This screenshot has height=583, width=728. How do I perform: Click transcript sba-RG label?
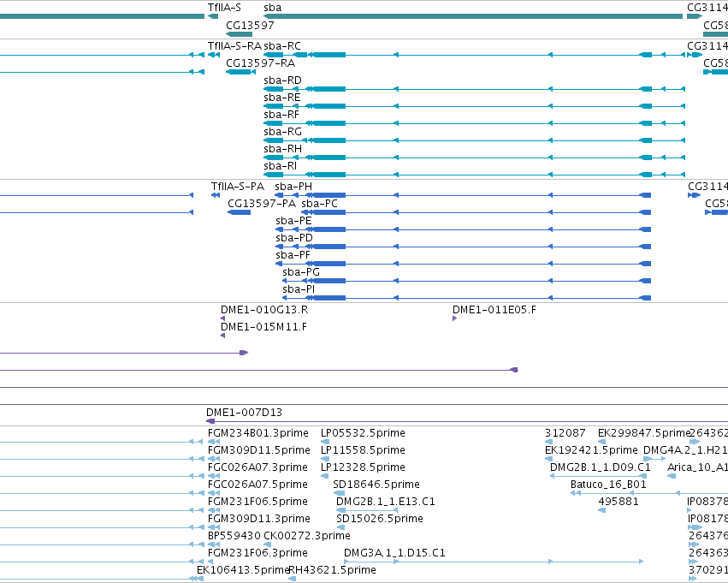[x=283, y=132]
